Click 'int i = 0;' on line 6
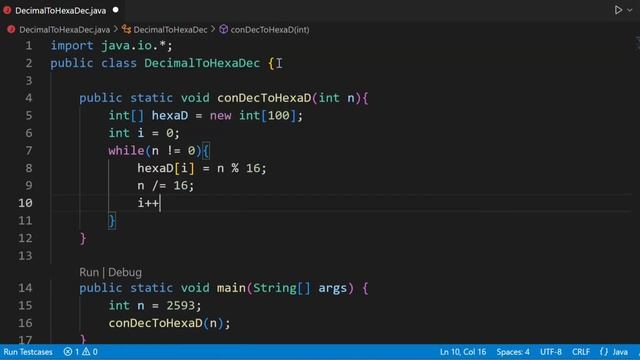Image resolution: width=640 pixels, height=360 pixels. click(144, 133)
